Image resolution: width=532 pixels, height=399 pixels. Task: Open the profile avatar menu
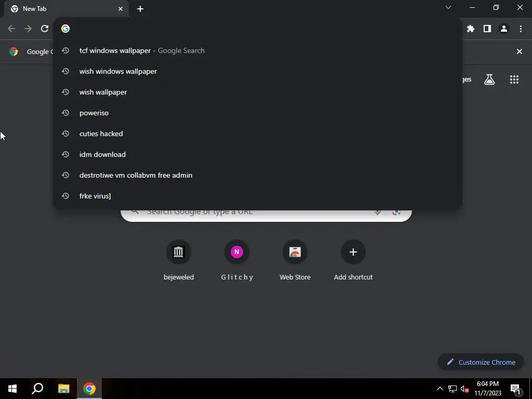(504, 29)
